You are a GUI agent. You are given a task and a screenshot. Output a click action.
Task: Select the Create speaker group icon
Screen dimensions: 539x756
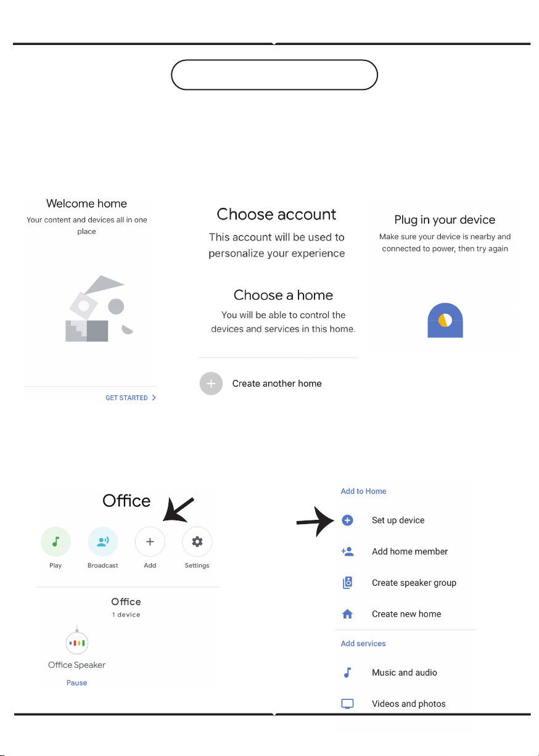pyautogui.click(x=348, y=583)
